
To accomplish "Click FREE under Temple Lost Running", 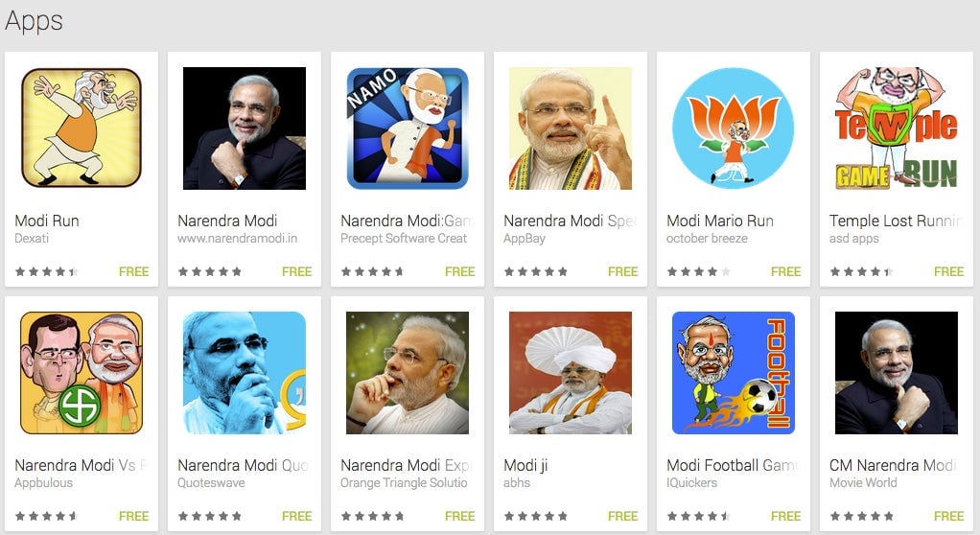I will 948,271.
